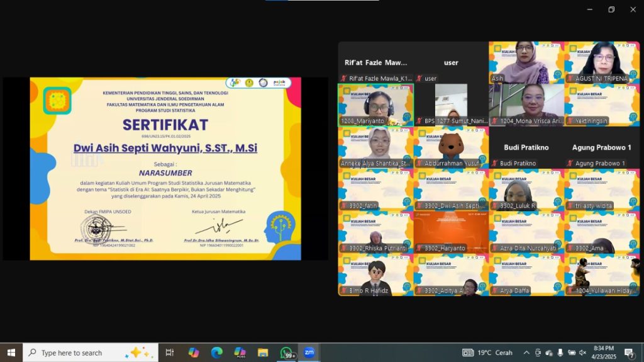Toggle the muted volume speaker icon
Image resolution: width=644 pixels, height=362 pixels.
582,353
